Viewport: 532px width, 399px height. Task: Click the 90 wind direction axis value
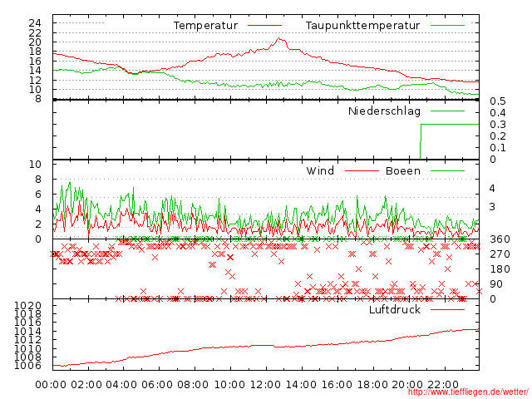[x=496, y=284]
